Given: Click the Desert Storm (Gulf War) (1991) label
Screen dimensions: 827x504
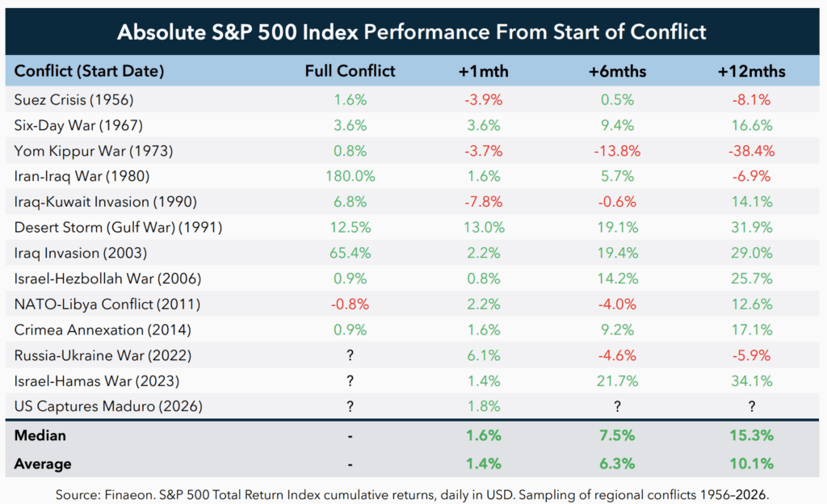Looking at the screenshot, I should [119, 228].
